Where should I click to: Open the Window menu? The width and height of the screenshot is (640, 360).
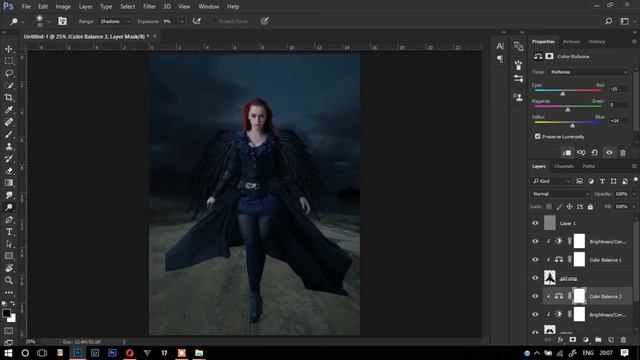pyautogui.click(x=209, y=7)
